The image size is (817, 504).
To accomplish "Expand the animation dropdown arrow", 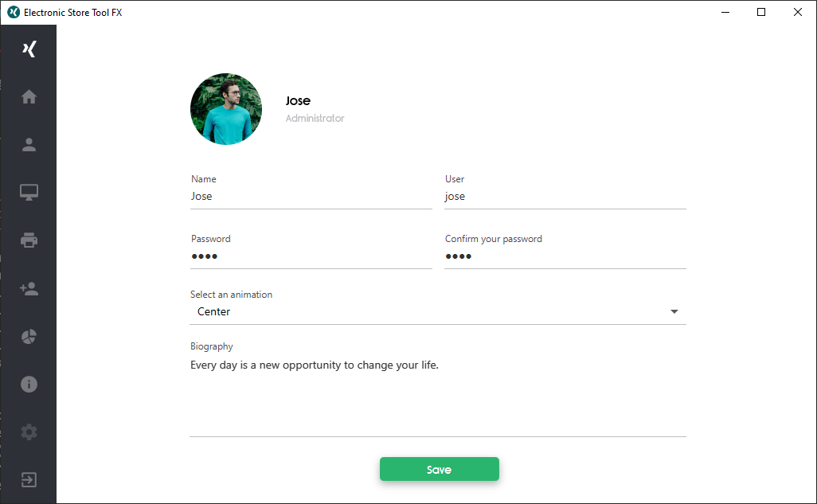I will 674,311.
